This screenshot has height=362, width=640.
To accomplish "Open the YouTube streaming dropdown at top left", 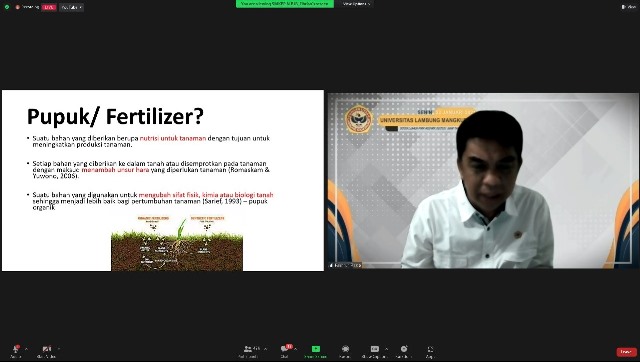I will coord(71,7).
